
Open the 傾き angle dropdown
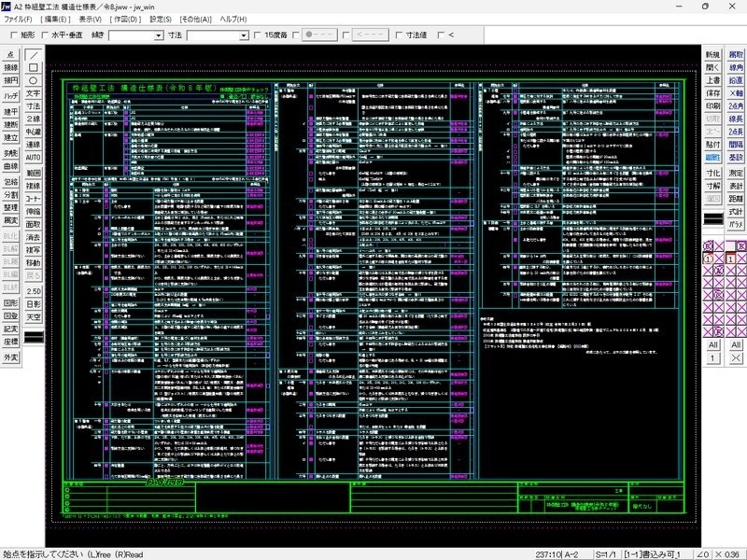[159, 35]
